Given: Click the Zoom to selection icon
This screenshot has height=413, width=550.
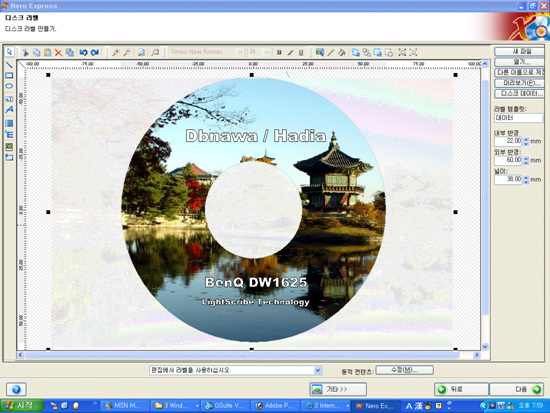Looking at the screenshot, I should (155, 53).
